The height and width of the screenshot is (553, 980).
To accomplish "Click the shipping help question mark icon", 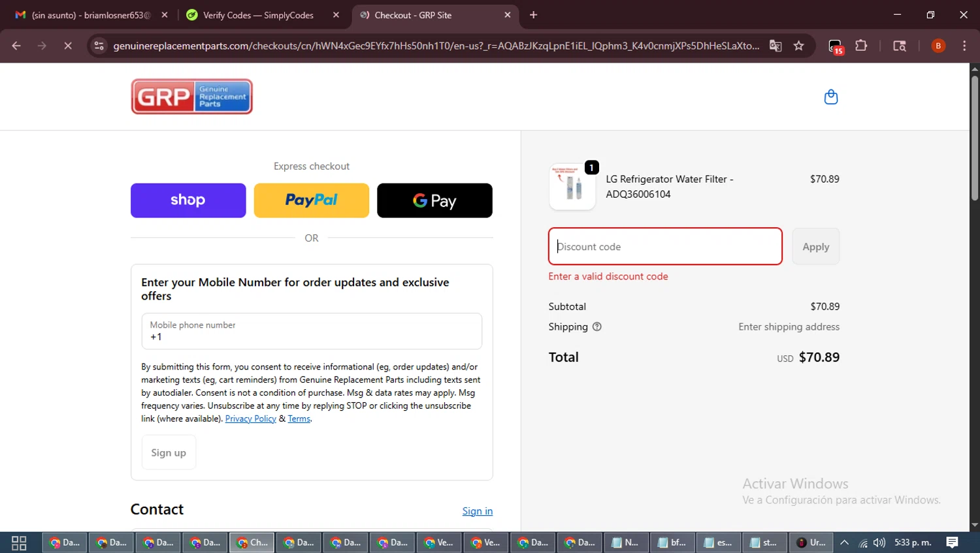I will (x=596, y=326).
